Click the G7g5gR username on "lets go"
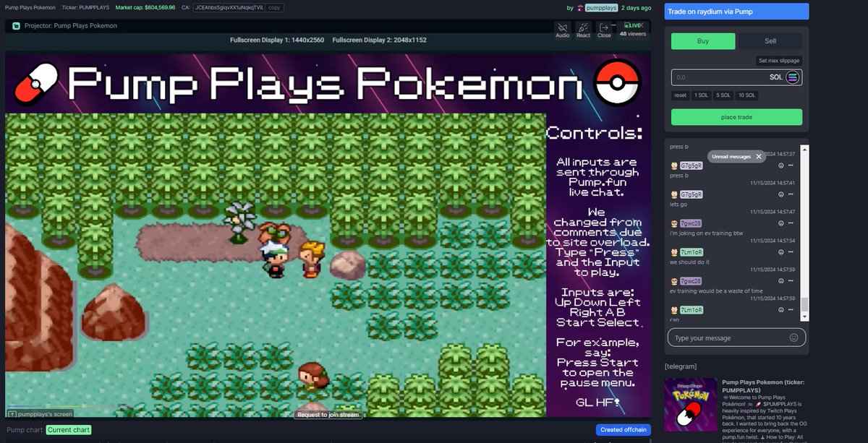 point(691,194)
